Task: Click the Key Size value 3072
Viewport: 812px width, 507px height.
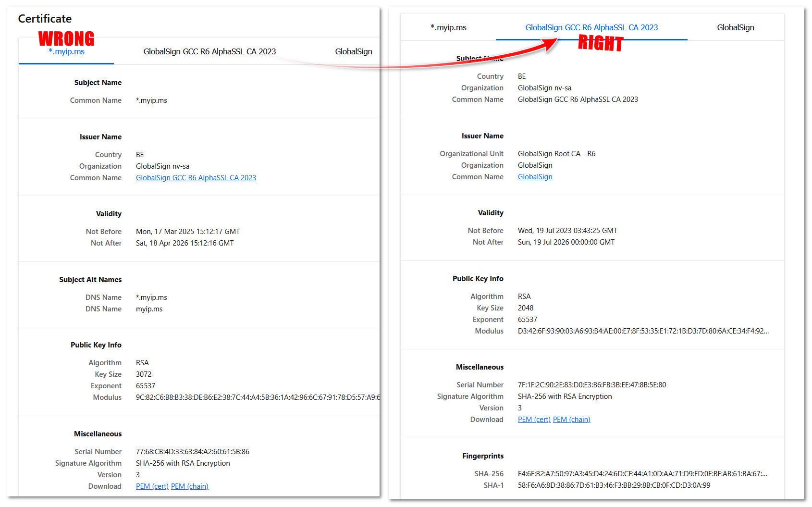Action: click(144, 374)
